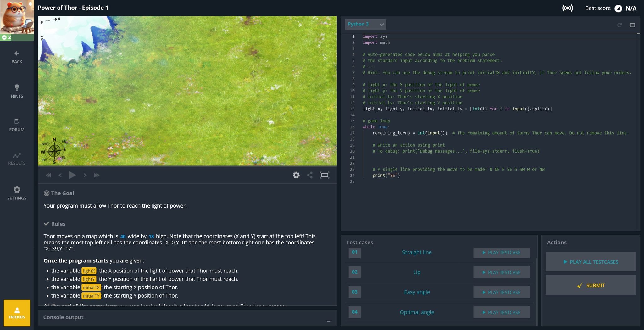Click the broadcast icon near Best score
644x330 pixels.
click(x=567, y=8)
